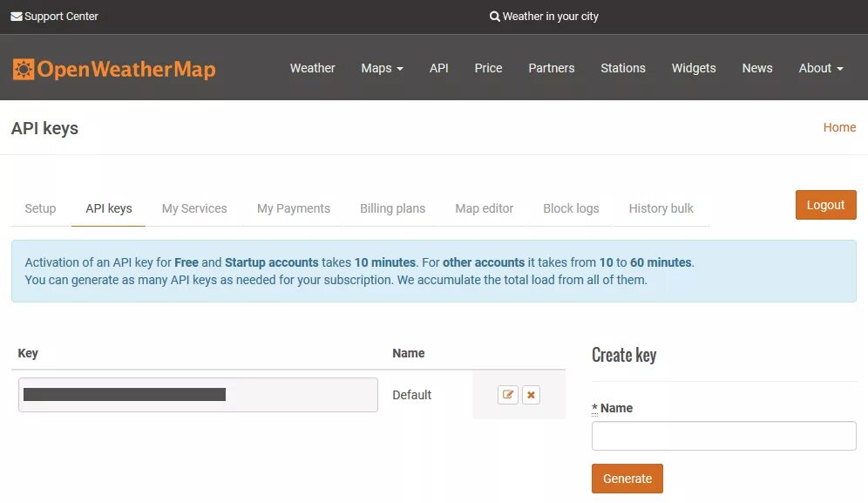Click the OpenWeatherMap logo text

click(126, 69)
